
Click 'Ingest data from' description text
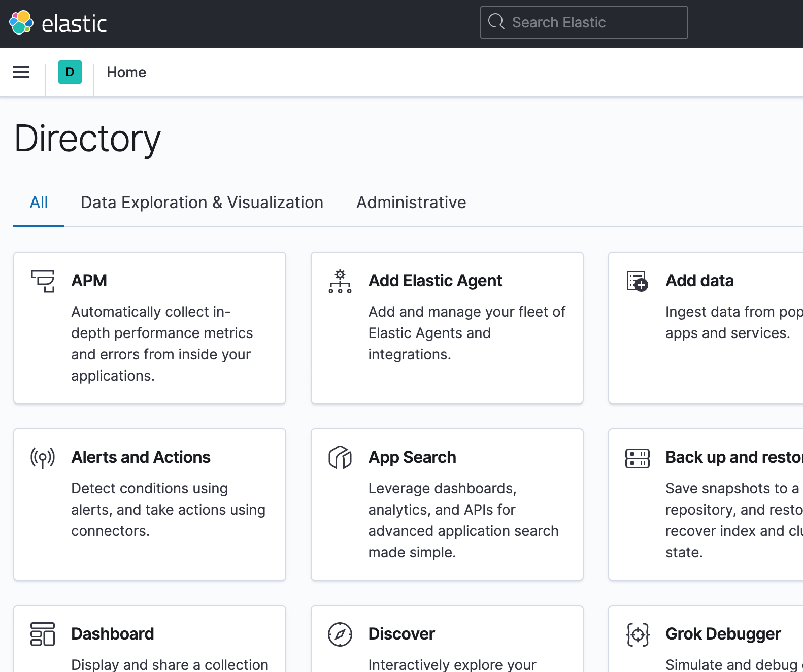(x=734, y=322)
